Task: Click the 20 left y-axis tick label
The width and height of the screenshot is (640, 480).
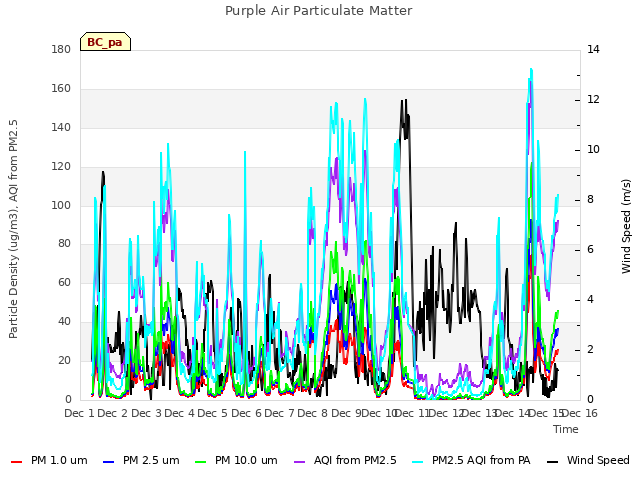Action: [x=64, y=360]
